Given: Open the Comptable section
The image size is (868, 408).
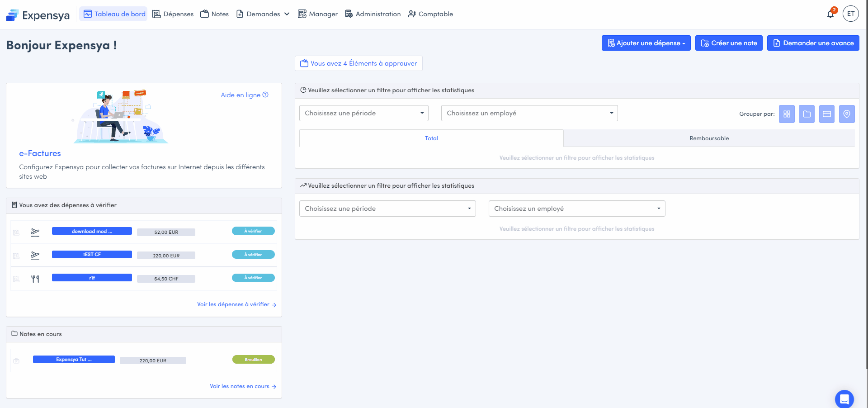Looking at the screenshot, I should pyautogui.click(x=430, y=14).
